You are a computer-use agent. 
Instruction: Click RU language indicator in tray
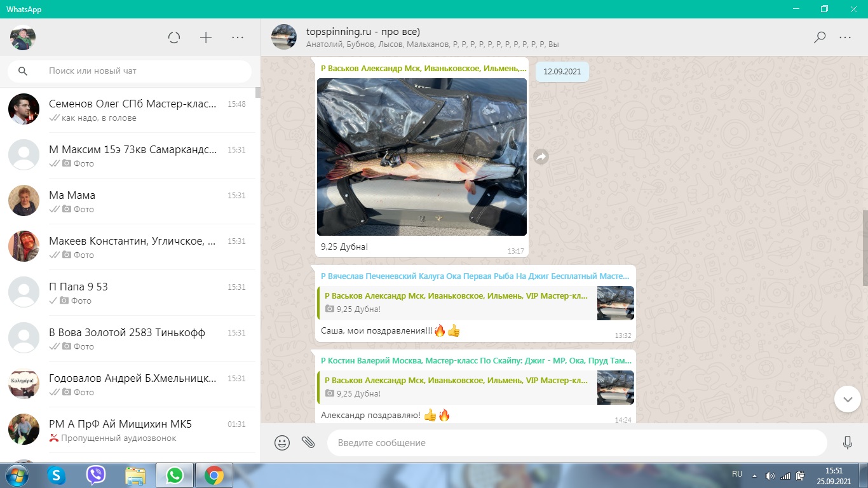coord(737,474)
